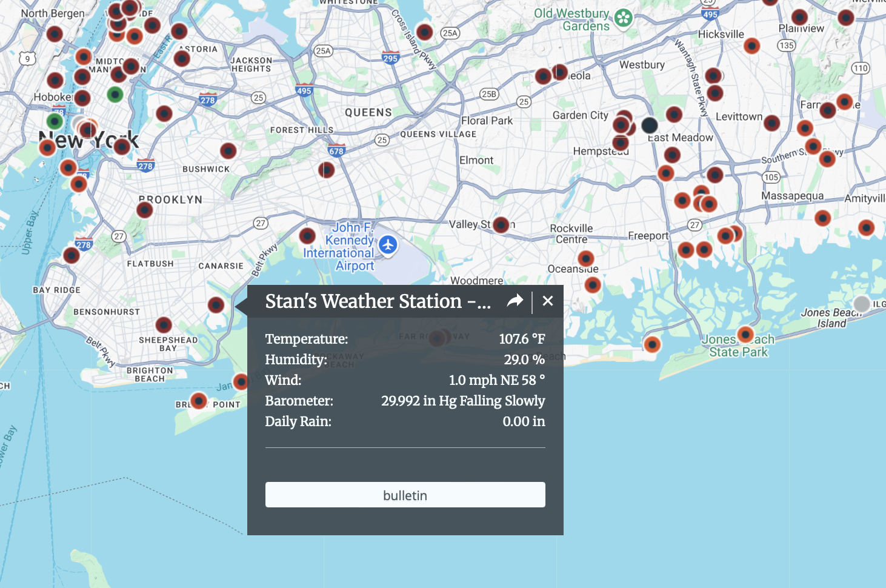Click the Floral Park map label
Screen dimensions: 886x588
pyautogui.click(x=487, y=121)
